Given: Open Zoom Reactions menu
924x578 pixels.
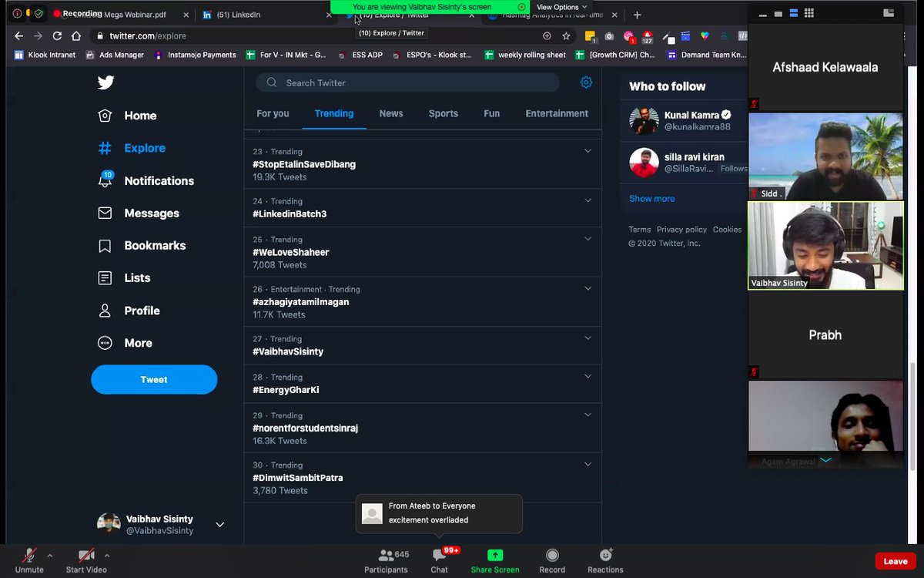Looking at the screenshot, I should 605,560.
